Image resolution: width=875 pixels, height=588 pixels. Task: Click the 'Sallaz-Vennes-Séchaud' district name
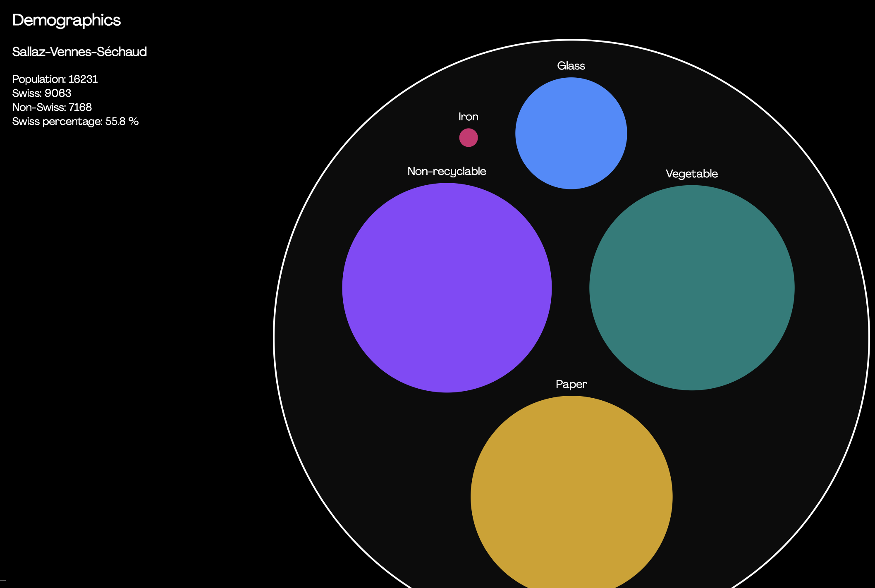(79, 52)
